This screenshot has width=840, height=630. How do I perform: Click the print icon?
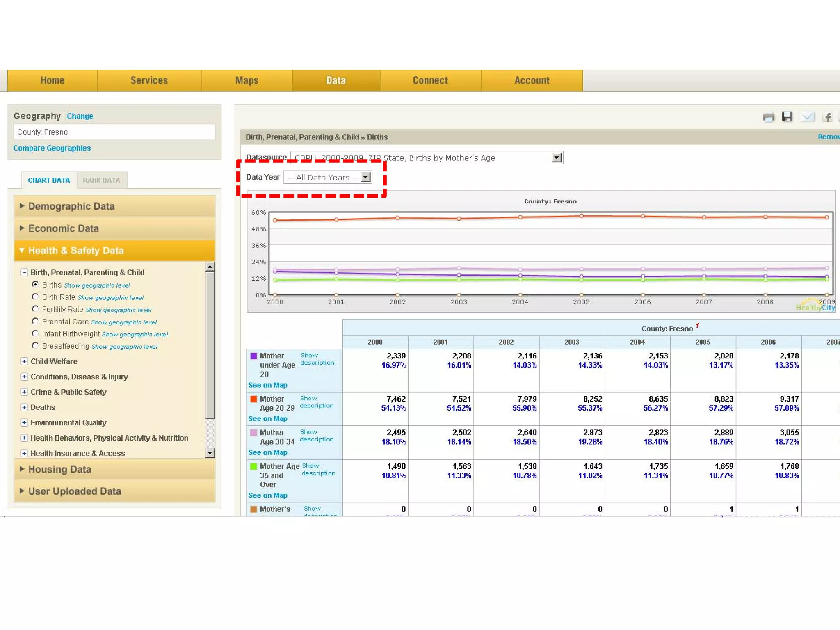pos(769,117)
